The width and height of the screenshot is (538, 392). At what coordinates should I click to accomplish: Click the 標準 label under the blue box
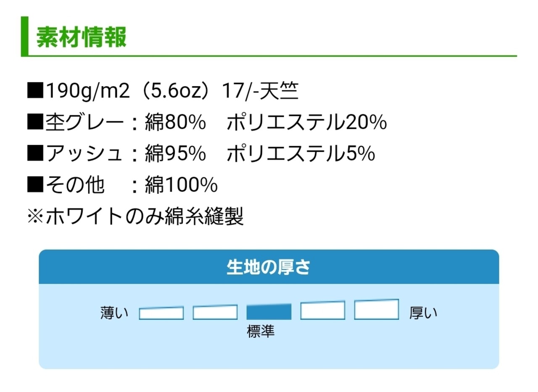click(x=261, y=331)
